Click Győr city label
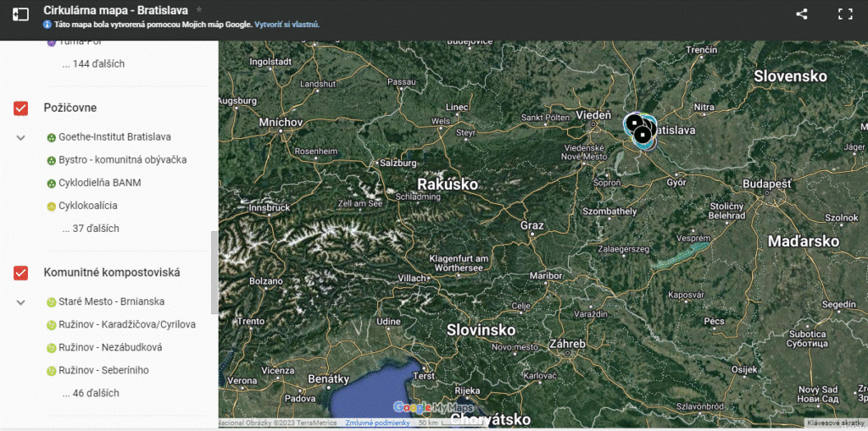 [676, 183]
